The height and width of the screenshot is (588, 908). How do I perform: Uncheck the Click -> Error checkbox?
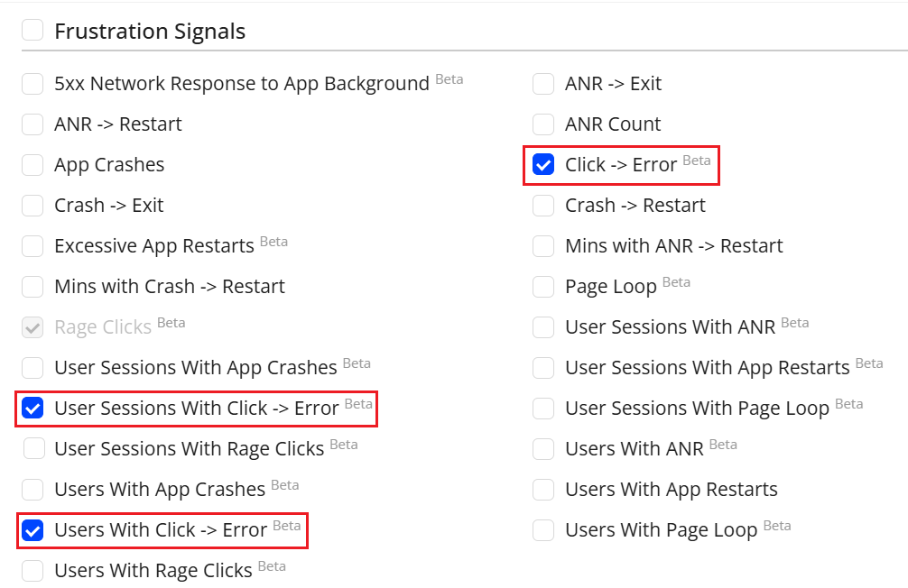543,165
